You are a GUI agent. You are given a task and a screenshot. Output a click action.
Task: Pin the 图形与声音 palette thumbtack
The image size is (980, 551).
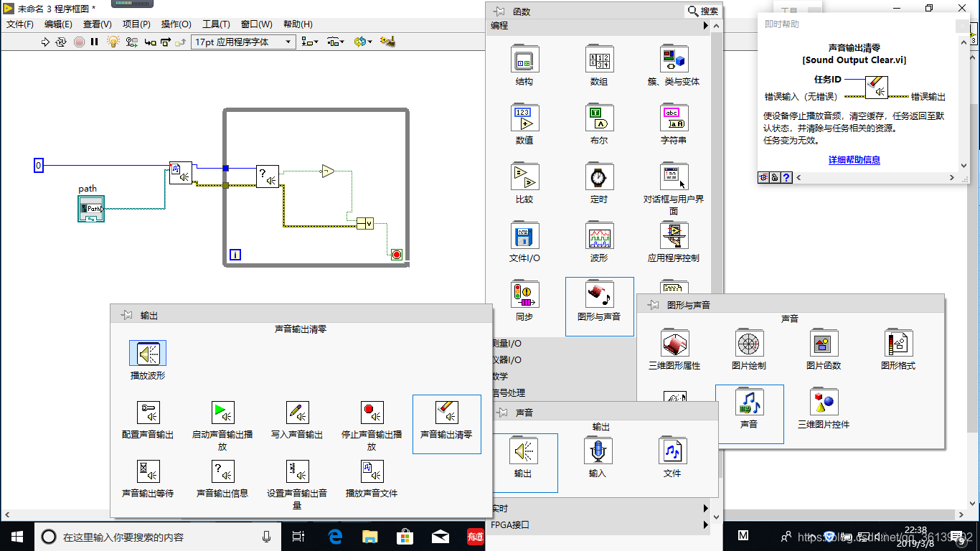point(654,305)
